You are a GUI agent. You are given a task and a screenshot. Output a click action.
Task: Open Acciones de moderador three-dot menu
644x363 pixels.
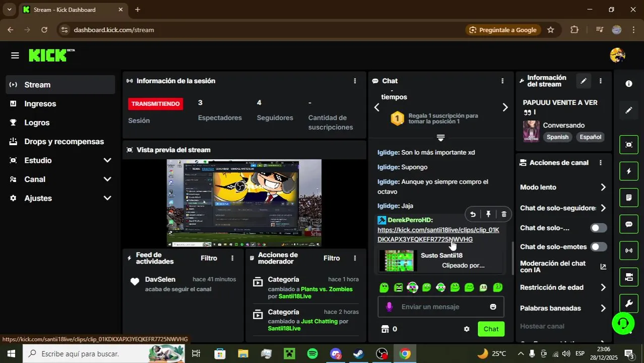point(355,258)
